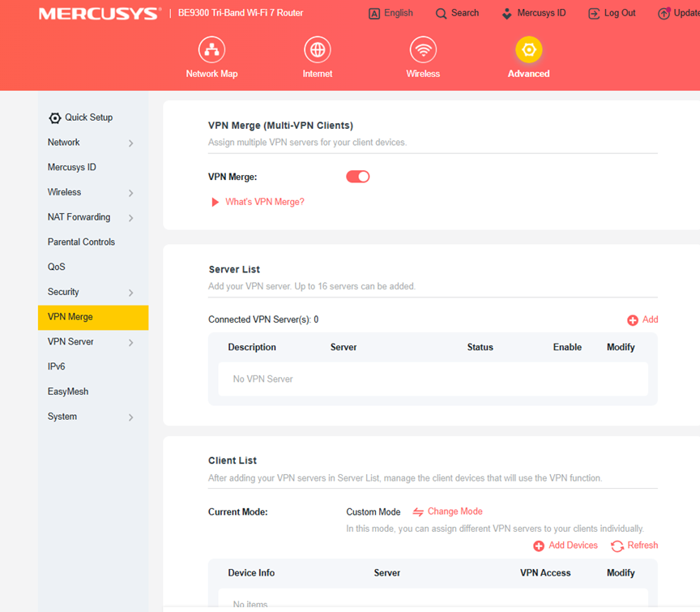Open EasyMesh in sidebar

point(68,392)
